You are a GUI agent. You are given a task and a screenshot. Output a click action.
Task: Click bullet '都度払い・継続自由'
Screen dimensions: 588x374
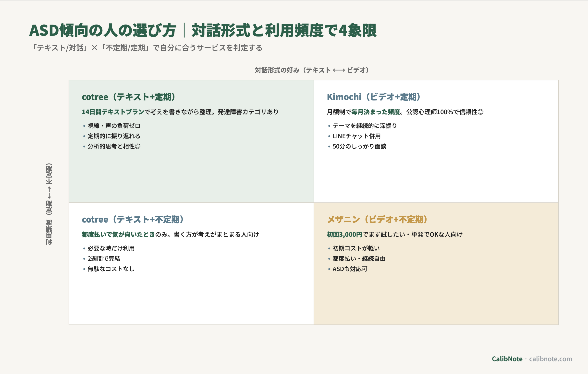coord(359,259)
